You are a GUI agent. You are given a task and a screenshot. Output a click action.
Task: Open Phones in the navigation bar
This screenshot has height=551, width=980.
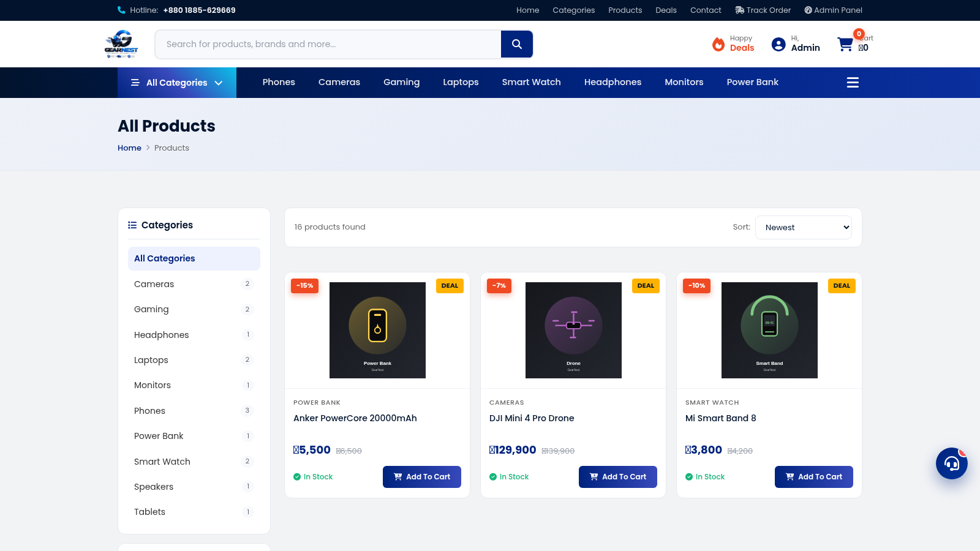[279, 82]
